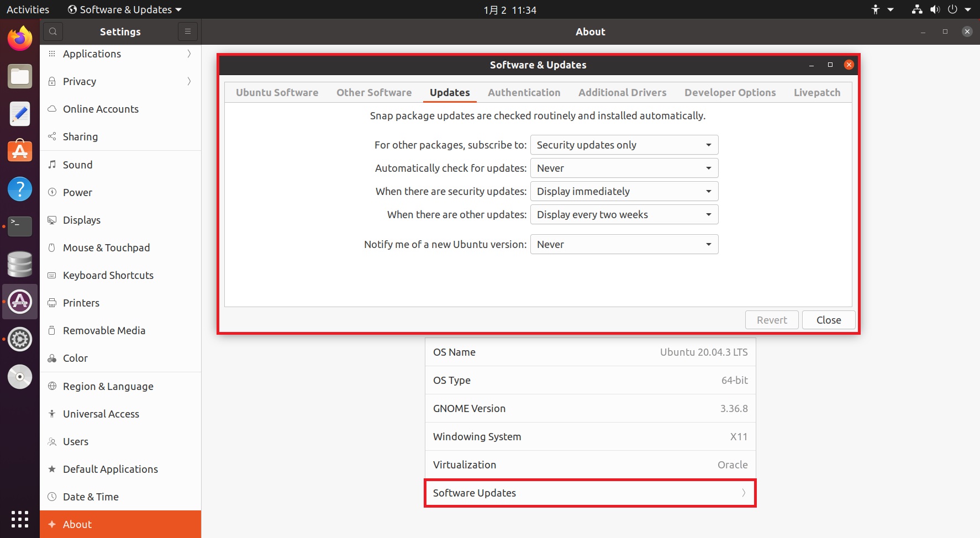Image resolution: width=980 pixels, height=538 pixels.
Task: Switch to the Developer Options tab
Action: point(730,92)
